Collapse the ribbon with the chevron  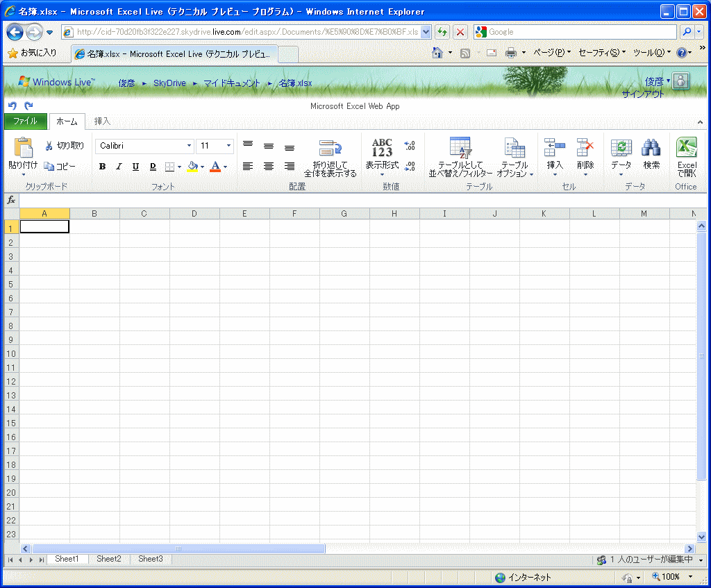pyautogui.click(x=700, y=122)
